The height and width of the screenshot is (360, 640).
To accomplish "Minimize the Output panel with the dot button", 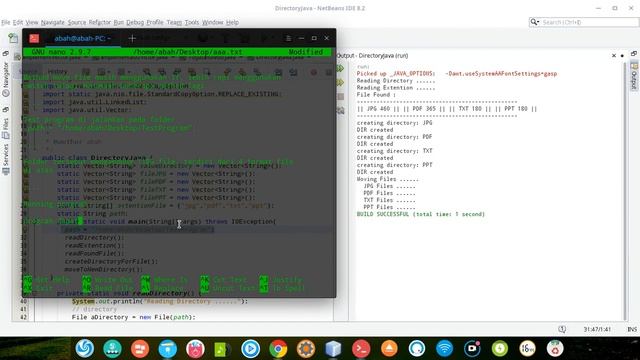I will point(622,56).
